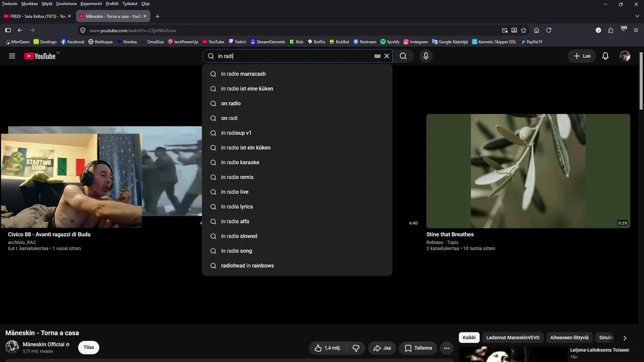Image resolution: width=644 pixels, height=362 pixels.
Task: Open the Näytä menu
Action: [x=47, y=4]
